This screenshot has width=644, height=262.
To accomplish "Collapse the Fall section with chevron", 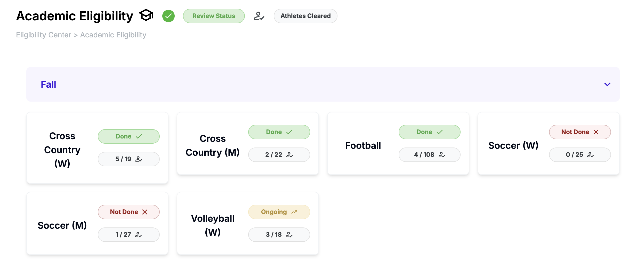I will point(607,84).
